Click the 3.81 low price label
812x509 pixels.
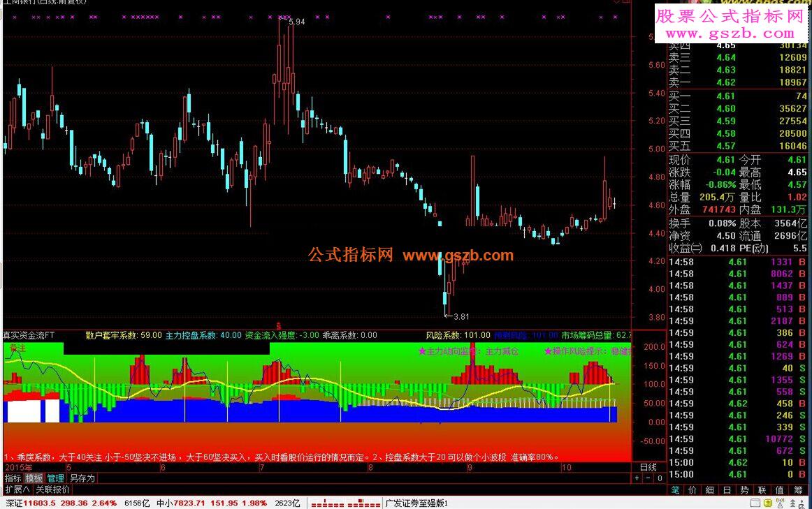[x=461, y=316]
